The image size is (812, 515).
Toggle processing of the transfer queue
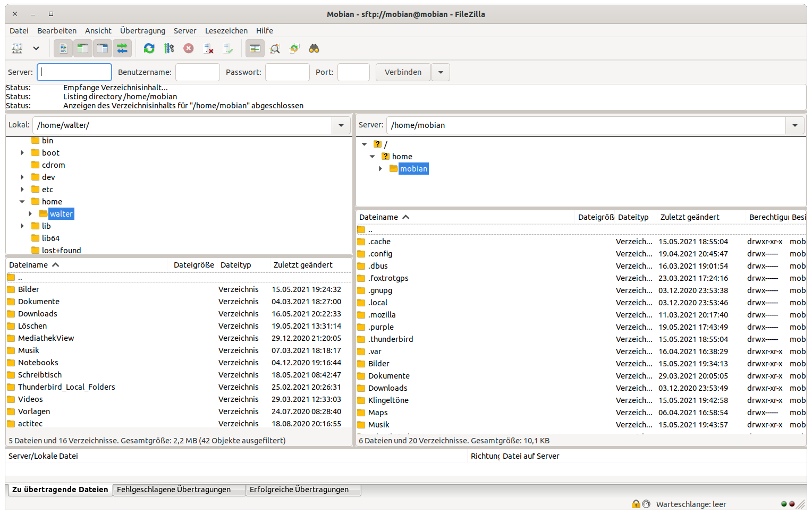[x=169, y=48]
